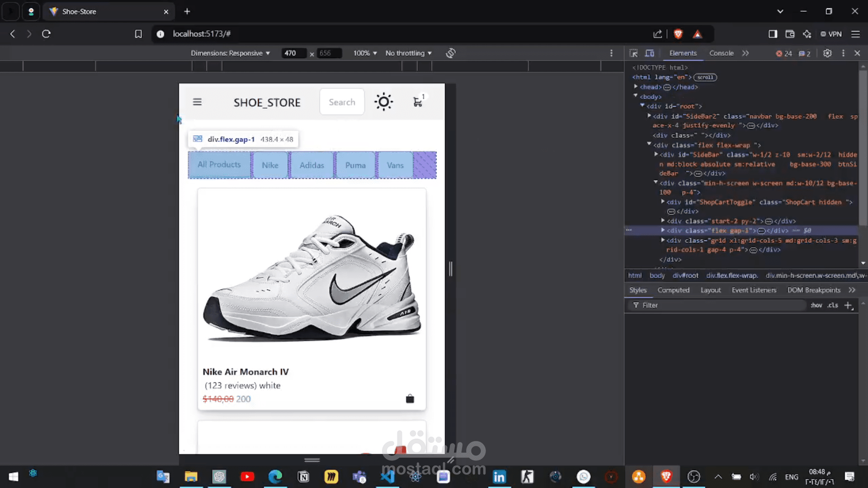Image resolution: width=868 pixels, height=488 pixels.
Task: Open the Dimensions Responsive dropdown
Action: [230, 53]
